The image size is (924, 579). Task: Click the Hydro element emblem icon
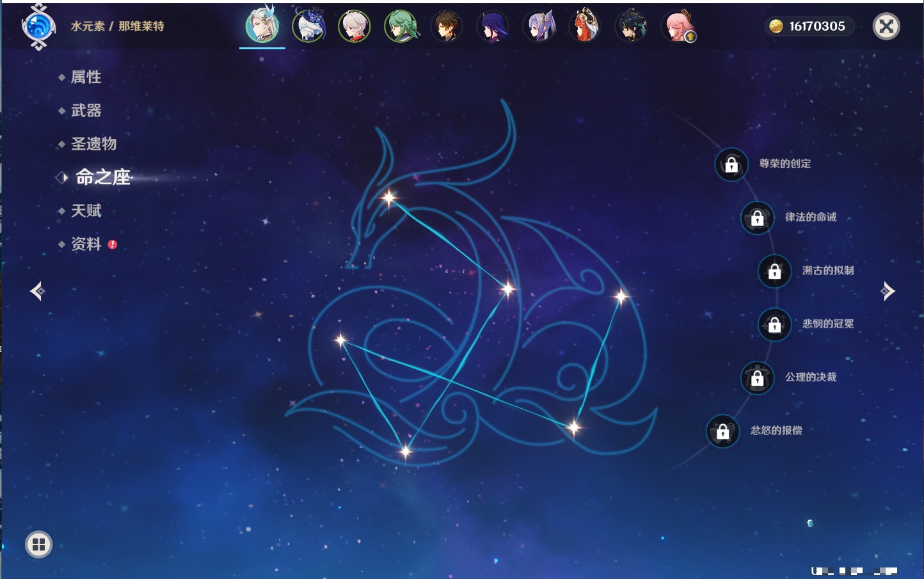[38, 27]
